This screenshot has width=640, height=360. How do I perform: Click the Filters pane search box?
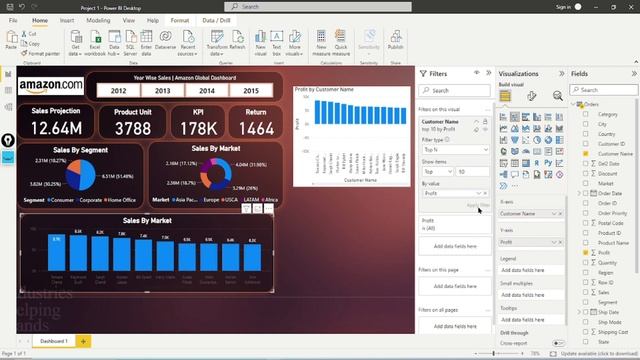pyautogui.click(x=454, y=91)
